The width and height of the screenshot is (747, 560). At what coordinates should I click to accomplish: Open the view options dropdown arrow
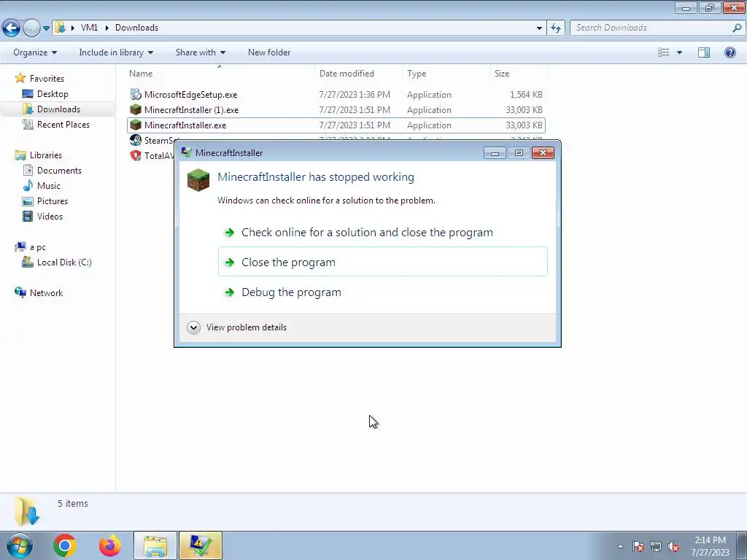coord(679,52)
